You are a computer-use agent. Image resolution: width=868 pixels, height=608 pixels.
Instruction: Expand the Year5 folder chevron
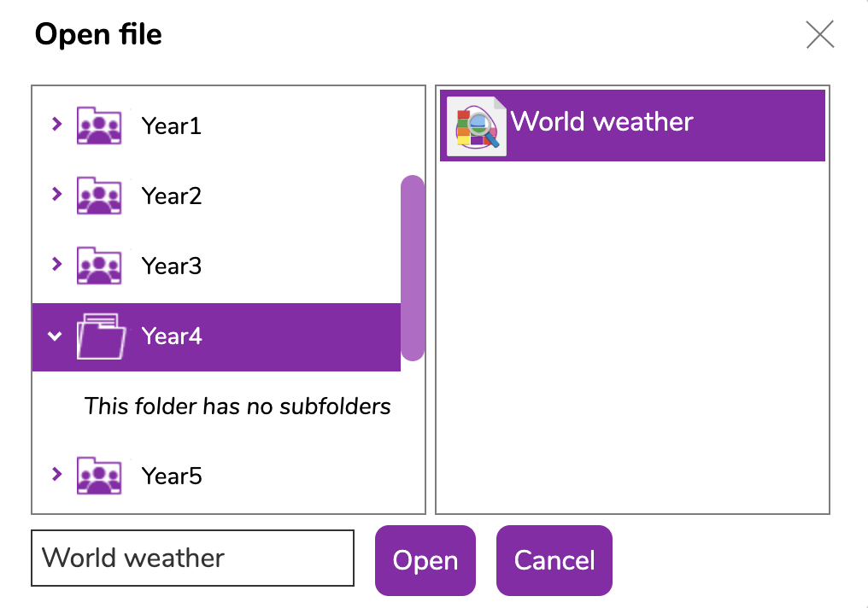pos(56,474)
